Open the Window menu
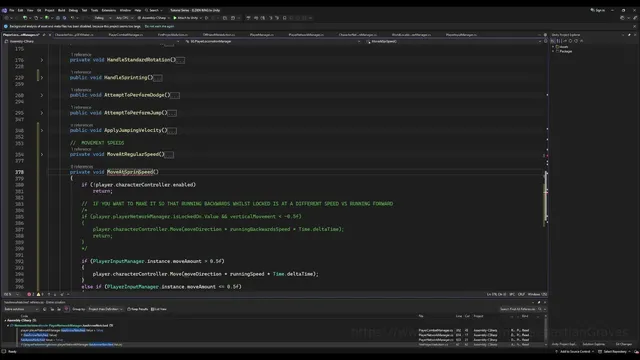Image resolution: width=640 pixels, height=360 pixels. (125, 10)
